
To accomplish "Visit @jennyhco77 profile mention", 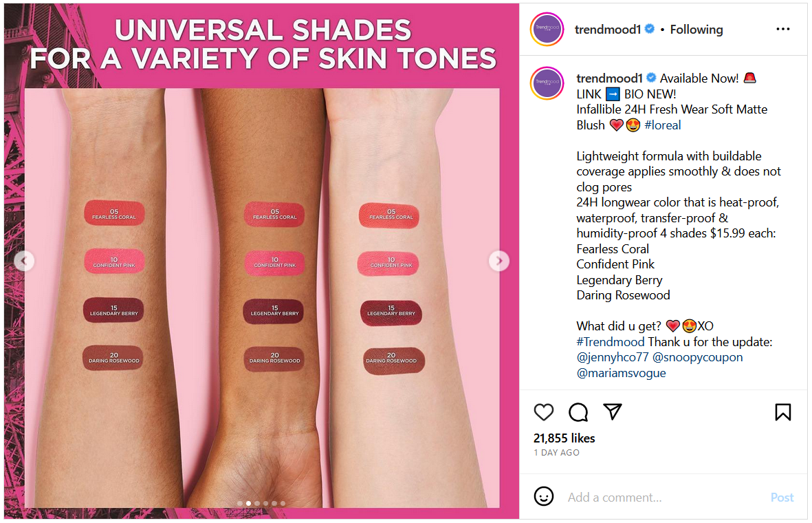I will [612, 357].
